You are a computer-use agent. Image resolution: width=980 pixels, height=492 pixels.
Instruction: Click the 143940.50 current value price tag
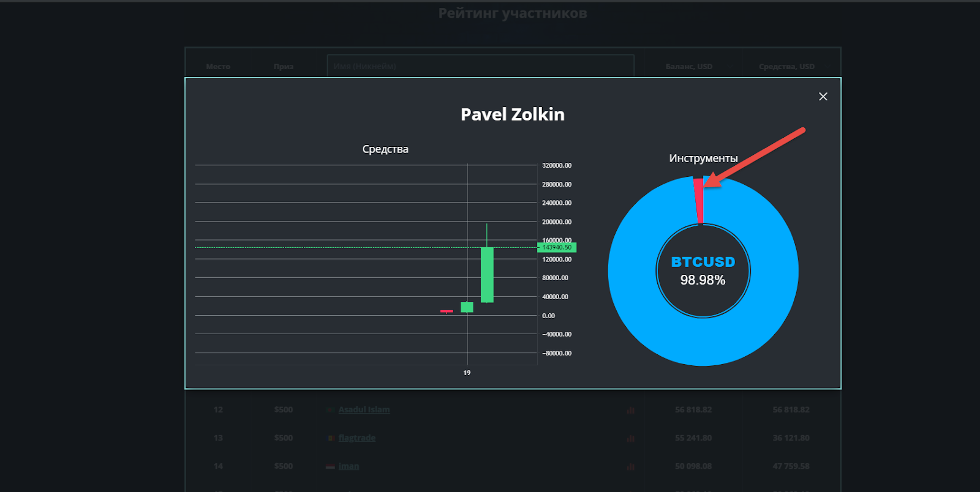click(x=557, y=247)
